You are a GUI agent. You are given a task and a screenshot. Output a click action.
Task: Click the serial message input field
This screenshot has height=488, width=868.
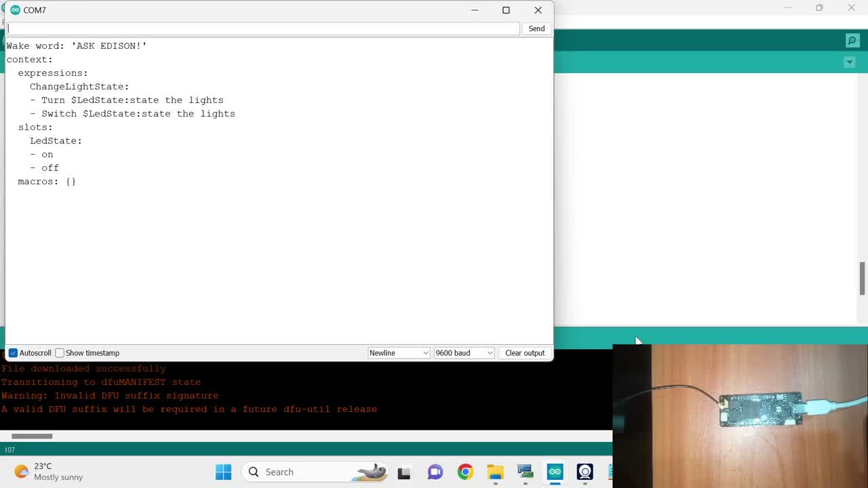(x=263, y=28)
